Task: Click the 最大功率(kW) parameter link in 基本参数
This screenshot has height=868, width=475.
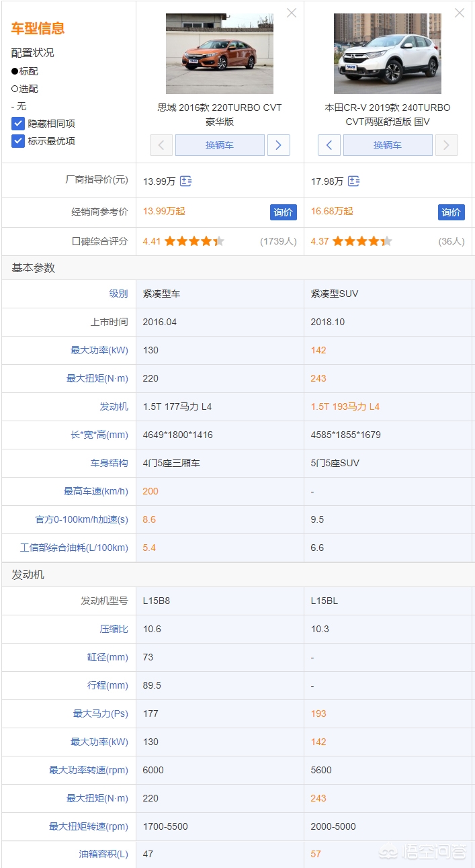Action: pos(99,350)
